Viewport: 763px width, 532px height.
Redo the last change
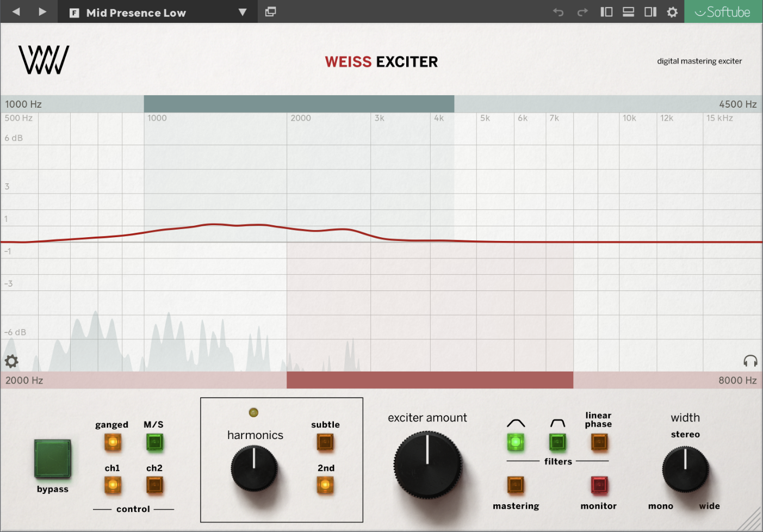(582, 11)
